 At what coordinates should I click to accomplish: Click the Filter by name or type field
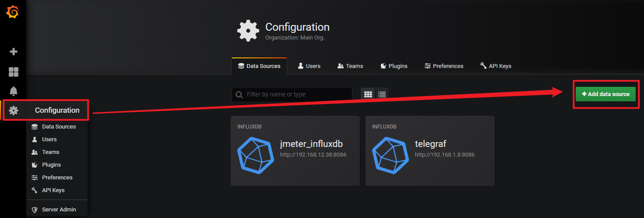(x=292, y=94)
